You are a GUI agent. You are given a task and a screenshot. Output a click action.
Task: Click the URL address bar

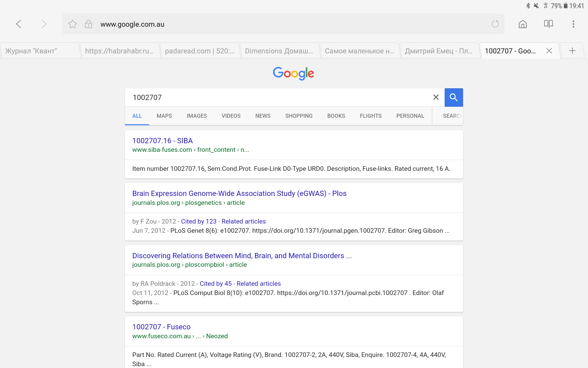[x=276, y=24]
